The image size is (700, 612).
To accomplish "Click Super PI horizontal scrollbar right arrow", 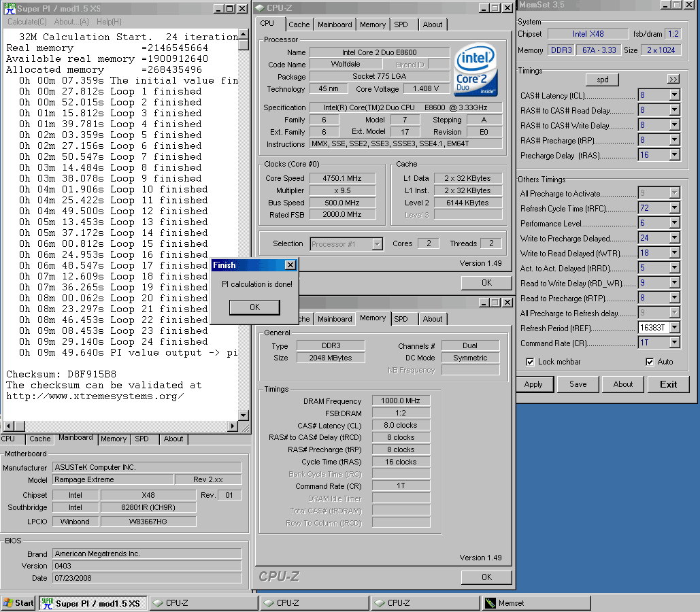I will (233, 426).
